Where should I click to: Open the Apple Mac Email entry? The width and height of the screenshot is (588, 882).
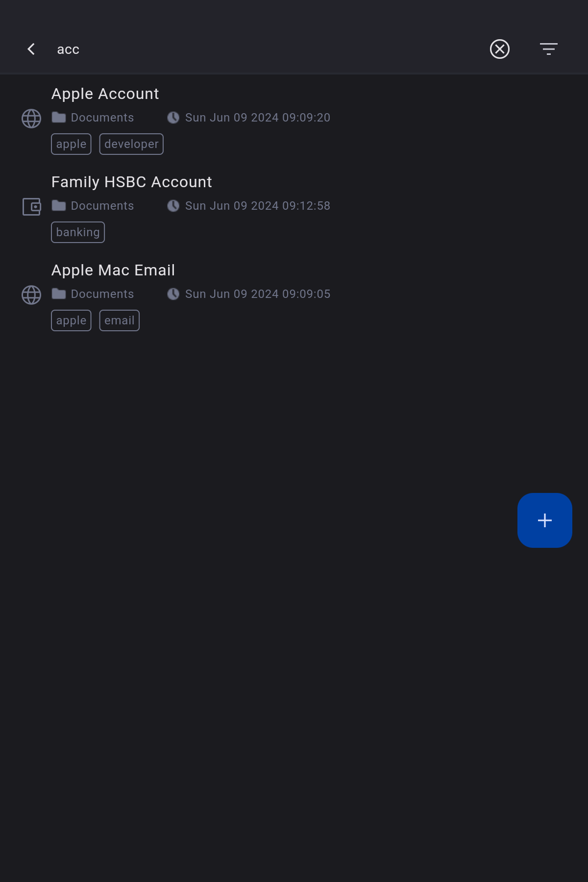click(294, 295)
